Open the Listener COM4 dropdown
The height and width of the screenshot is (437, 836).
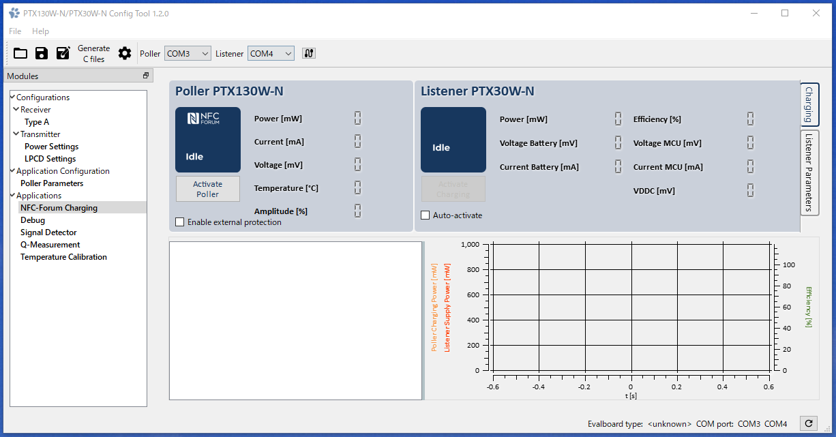point(271,53)
